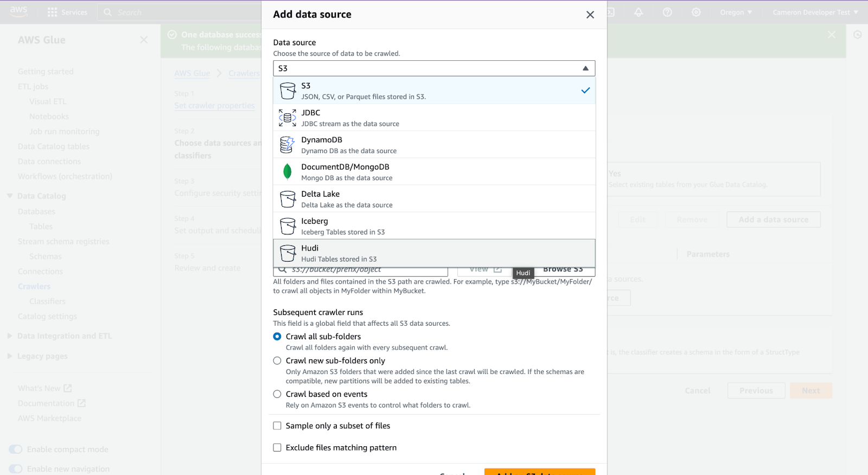
Task: Expand the Legacy pages section
Action: coord(10,356)
